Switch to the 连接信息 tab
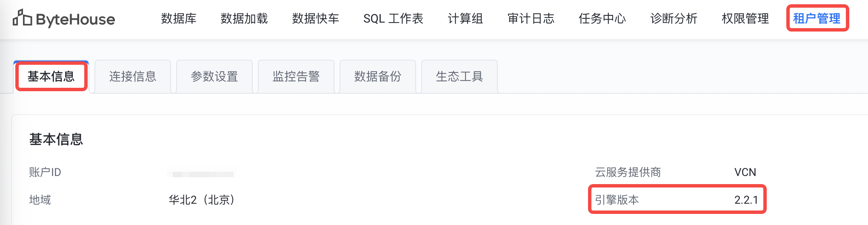This screenshot has width=868, height=225. (133, 77)
